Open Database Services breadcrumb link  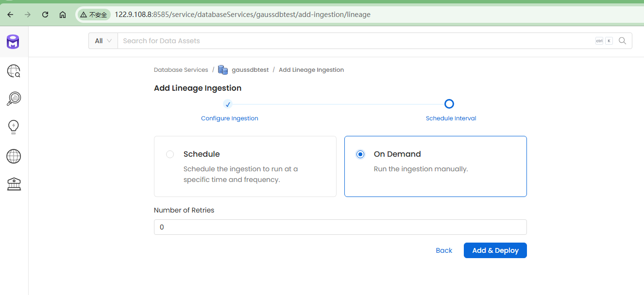click(181, 70)
